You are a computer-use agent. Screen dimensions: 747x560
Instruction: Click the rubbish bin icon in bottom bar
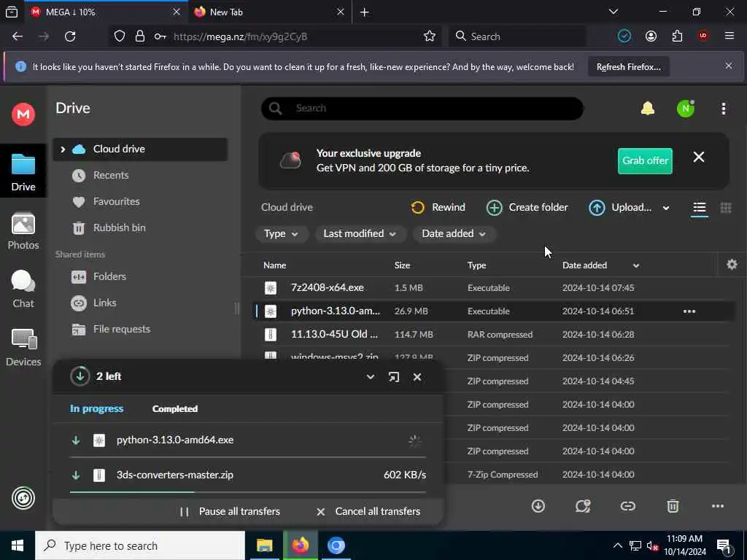pos(672,506)
